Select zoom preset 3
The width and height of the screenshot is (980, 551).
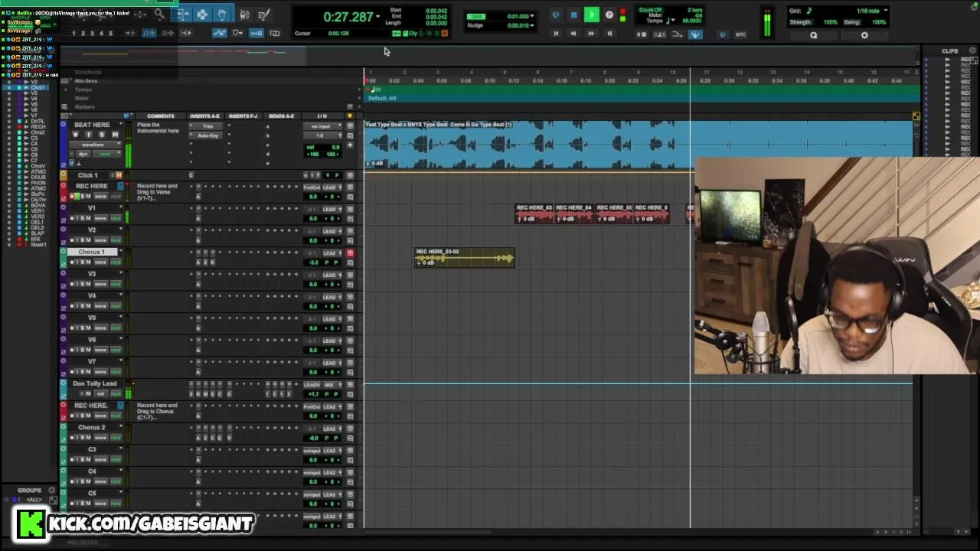(92, 34)
